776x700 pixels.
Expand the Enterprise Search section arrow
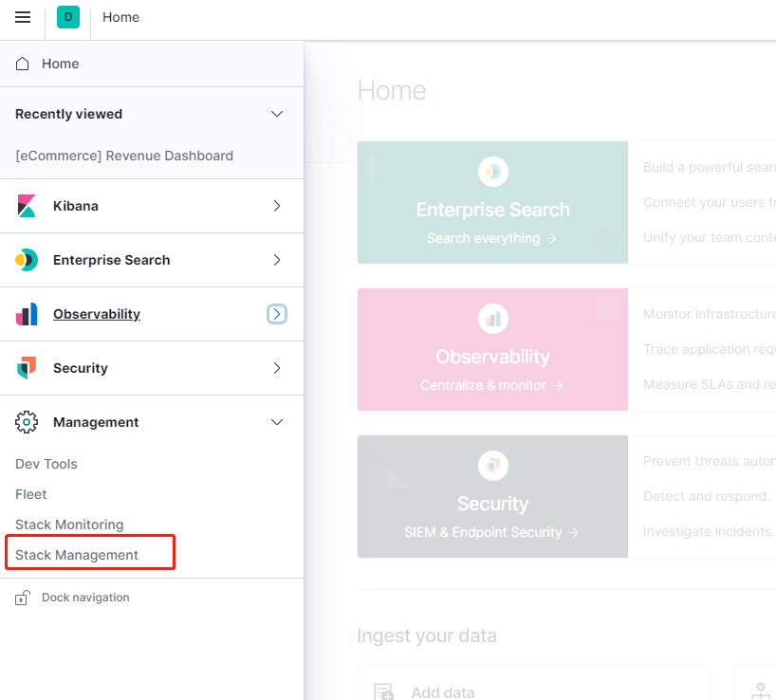point(277,260)
